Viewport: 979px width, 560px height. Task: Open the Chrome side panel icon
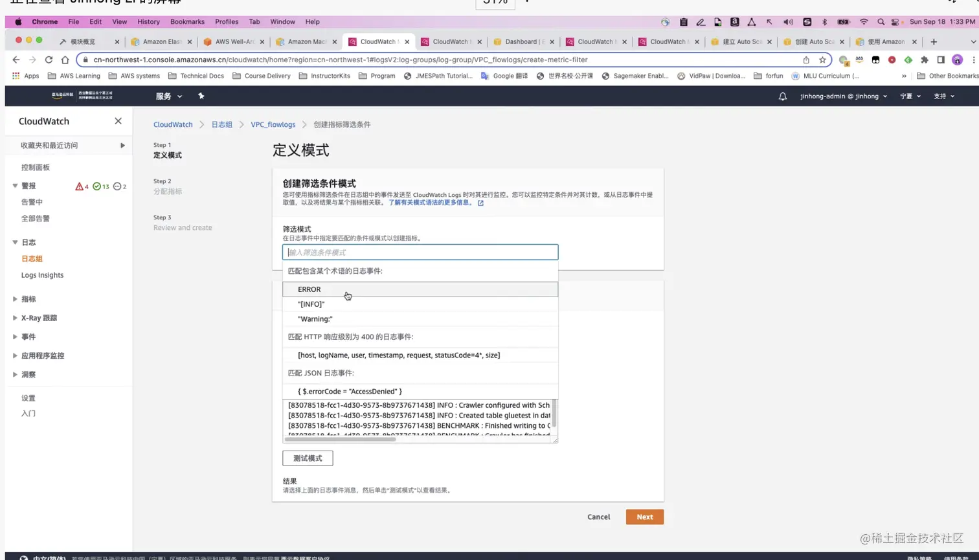tap(941, 60)
